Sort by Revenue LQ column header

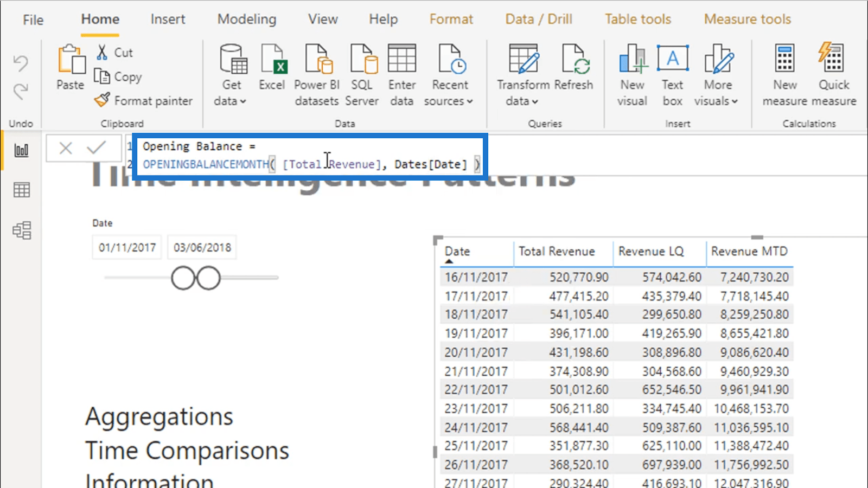(x=651, y=251)
